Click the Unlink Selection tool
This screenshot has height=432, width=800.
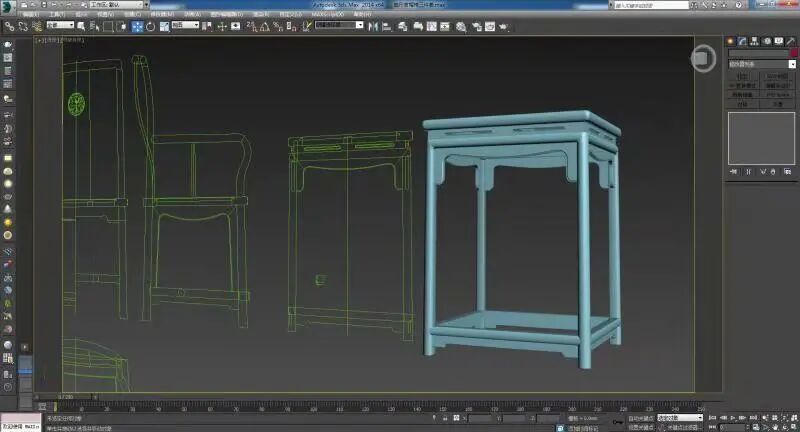pos(23,26)
